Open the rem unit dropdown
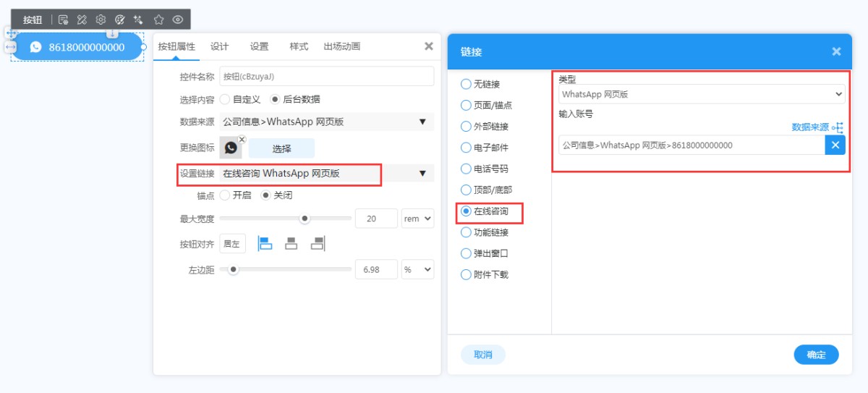This screenshot has height=393, width=868. (417, 219)
